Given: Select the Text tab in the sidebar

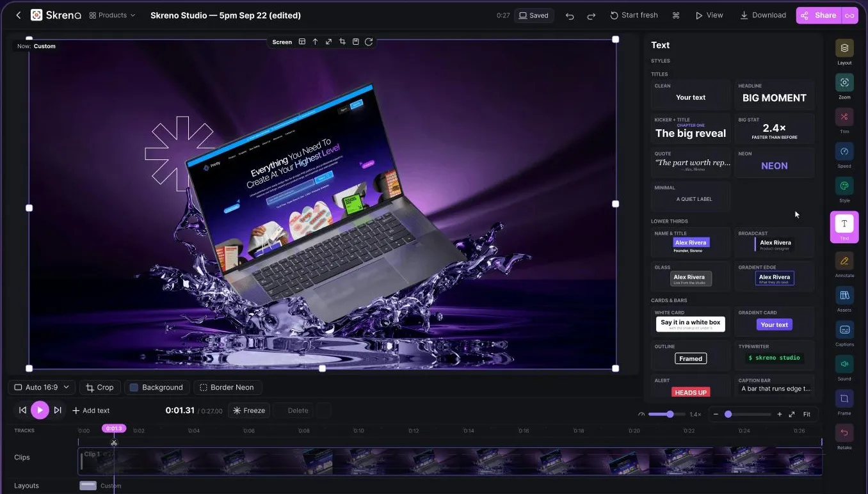Looking at the screenshot, I should 844,227.
